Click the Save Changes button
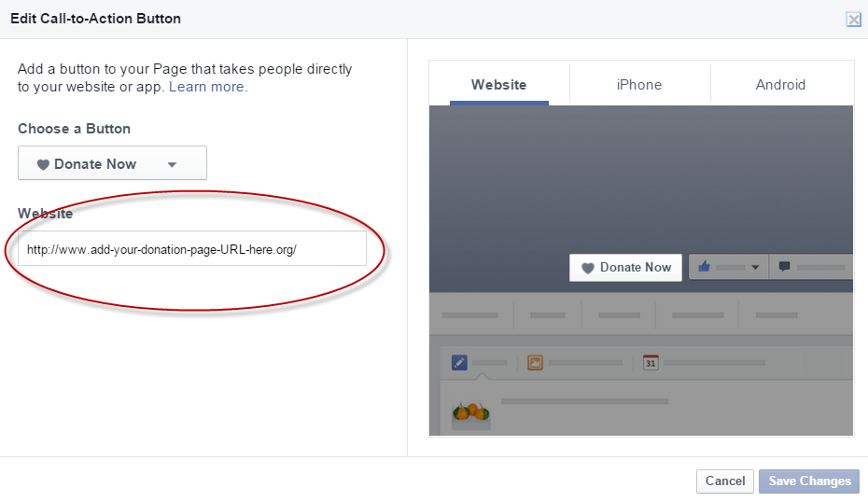Image resolution: width=868 pixels, height=502 pixels. click(x=809, y=481)
